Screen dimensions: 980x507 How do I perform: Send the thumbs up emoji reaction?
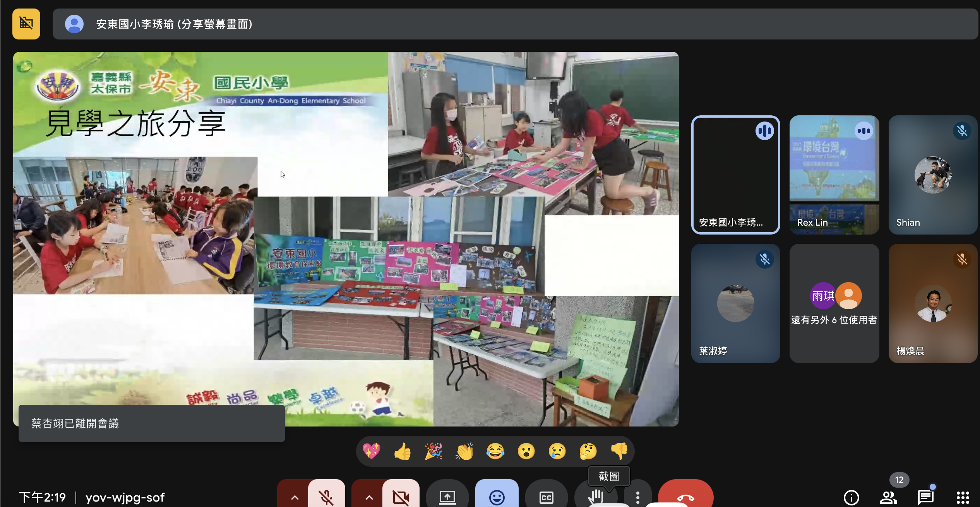(x=403, y=451)
